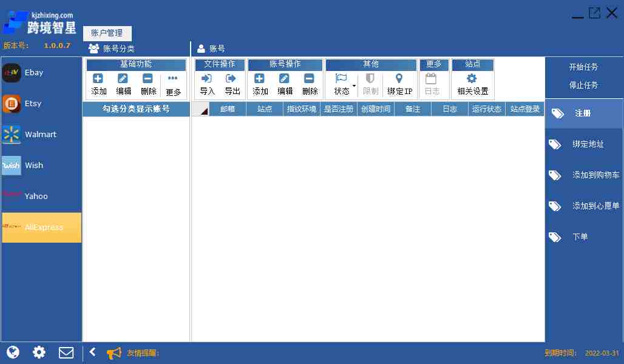Select the Wish platform icon

[12, 166]
